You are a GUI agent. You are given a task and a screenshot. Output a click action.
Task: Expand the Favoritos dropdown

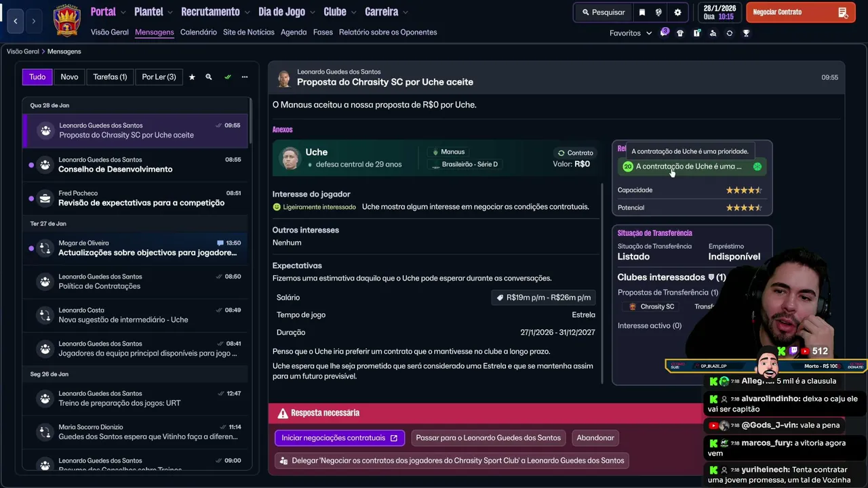pyautogui.click(x=631, y=33)
